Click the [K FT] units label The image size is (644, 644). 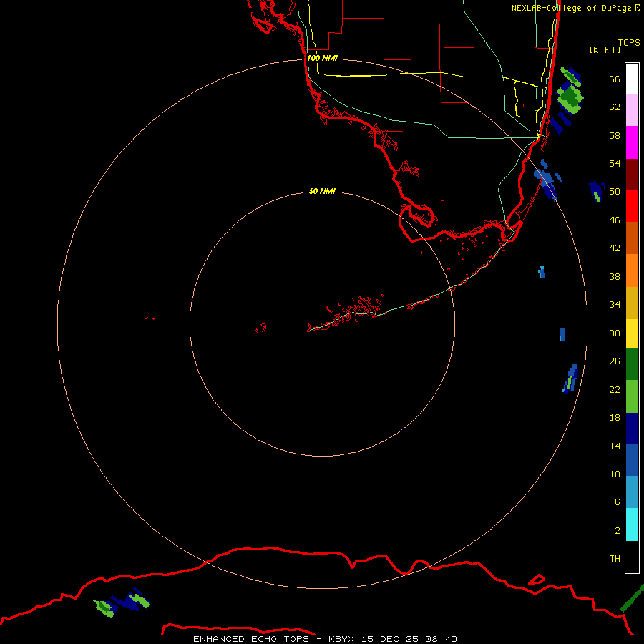(x=605, y=49)
